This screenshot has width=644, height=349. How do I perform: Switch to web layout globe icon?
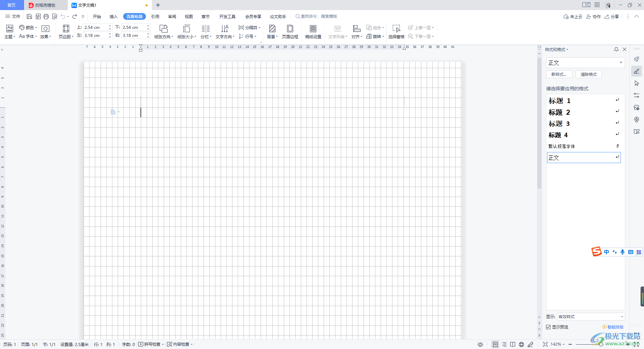(521, 344)
